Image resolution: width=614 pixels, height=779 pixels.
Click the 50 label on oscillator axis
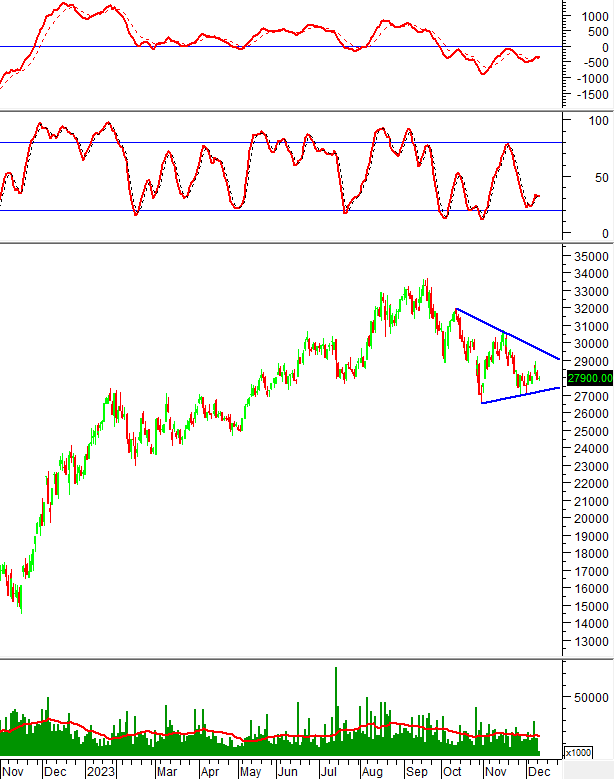[602, 177]
